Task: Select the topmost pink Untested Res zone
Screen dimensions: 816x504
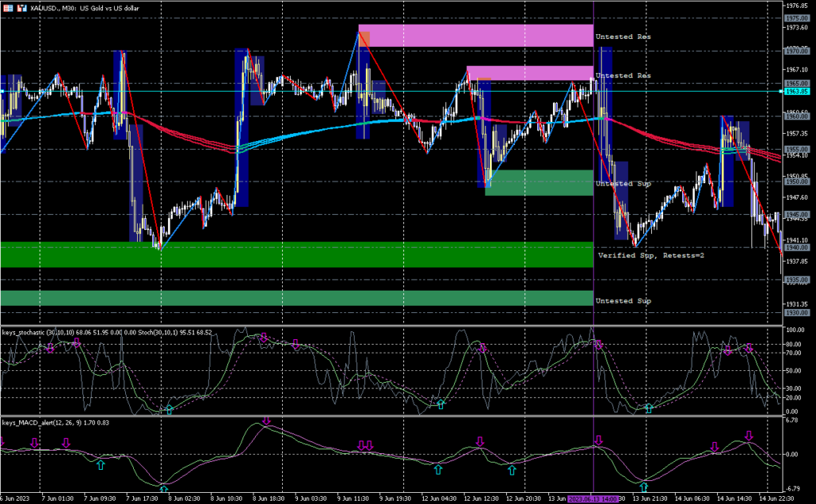Action: [475, 37]
